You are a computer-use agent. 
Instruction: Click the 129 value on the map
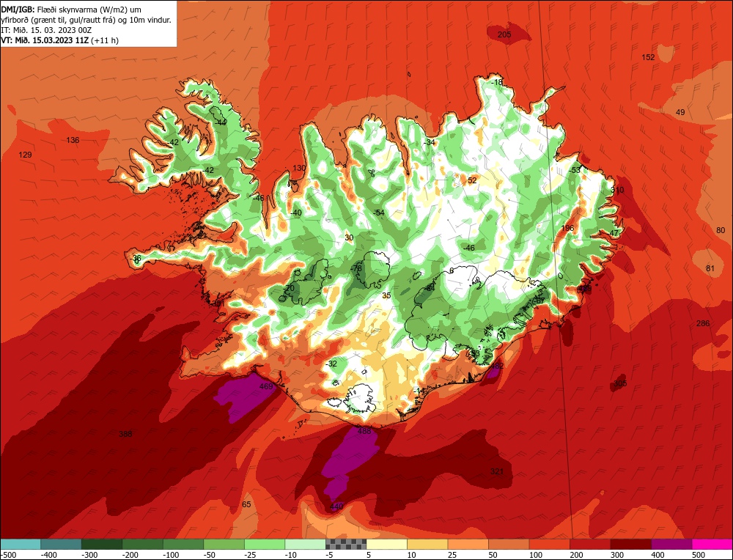coord(25,155)
